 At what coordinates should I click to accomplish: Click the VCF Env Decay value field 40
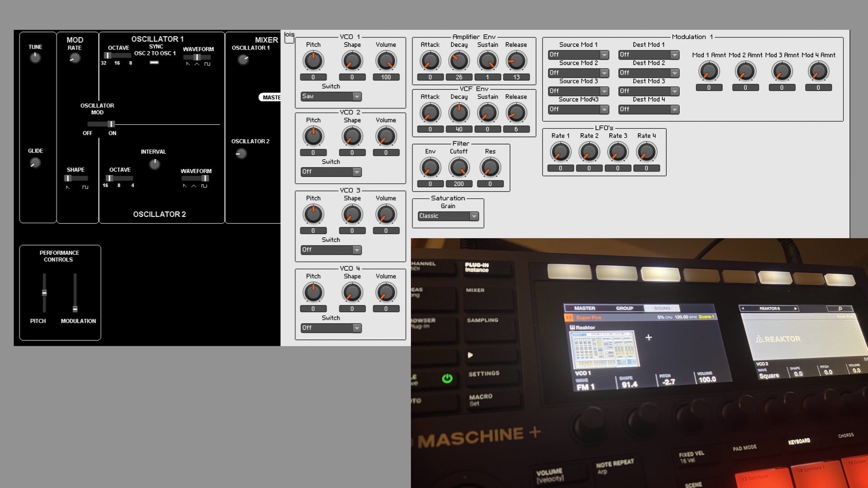coord(459,129)
